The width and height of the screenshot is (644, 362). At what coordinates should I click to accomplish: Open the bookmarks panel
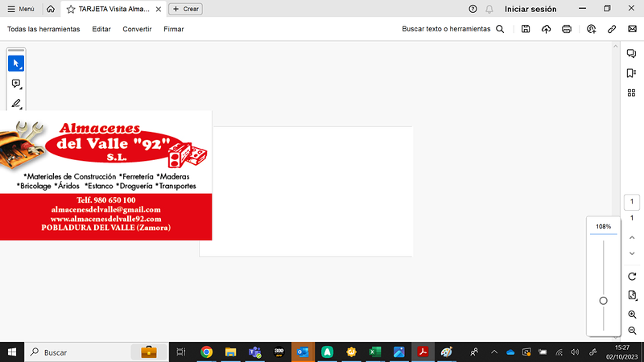tap(632, 73)
